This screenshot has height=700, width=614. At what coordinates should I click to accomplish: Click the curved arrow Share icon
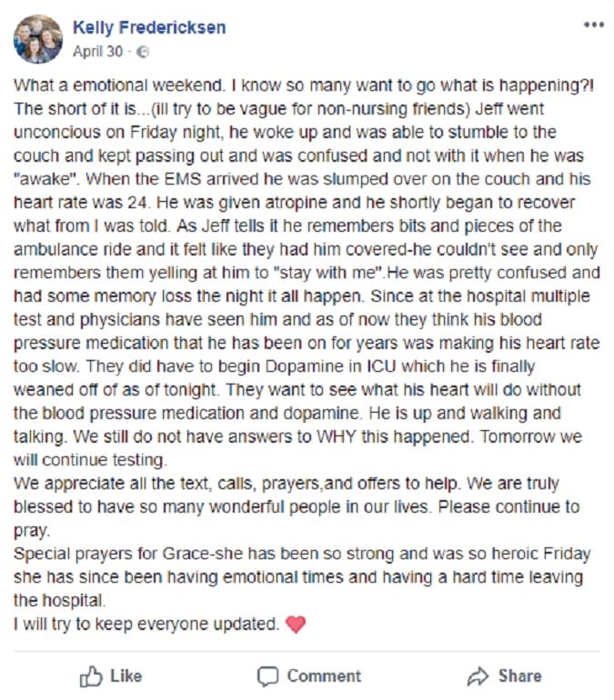click(478, 676)
